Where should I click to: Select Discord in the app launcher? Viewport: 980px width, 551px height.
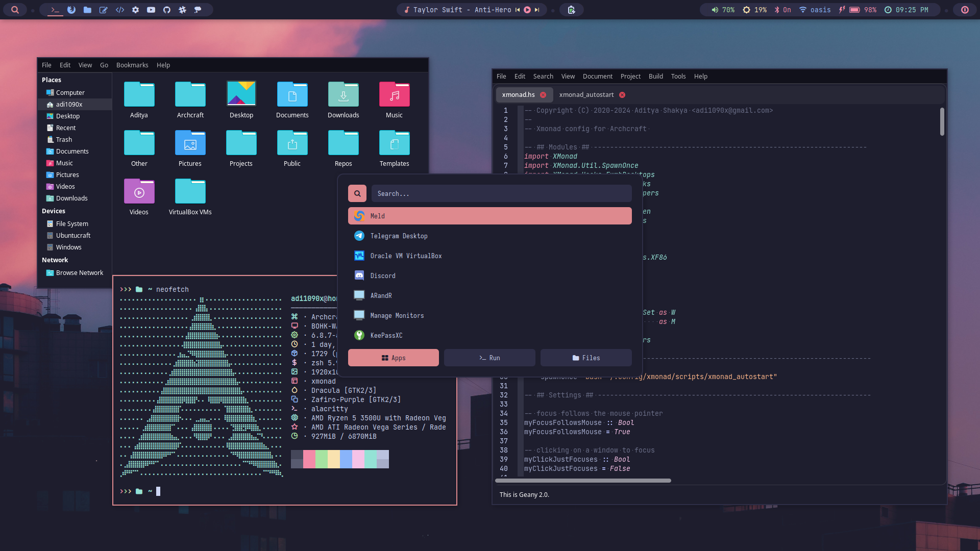point(383,276)
